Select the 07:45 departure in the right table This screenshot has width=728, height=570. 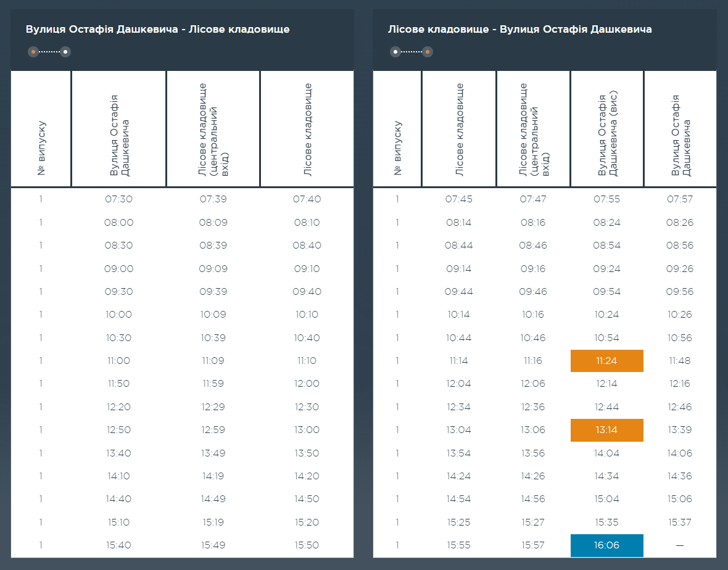coord(458,199)
